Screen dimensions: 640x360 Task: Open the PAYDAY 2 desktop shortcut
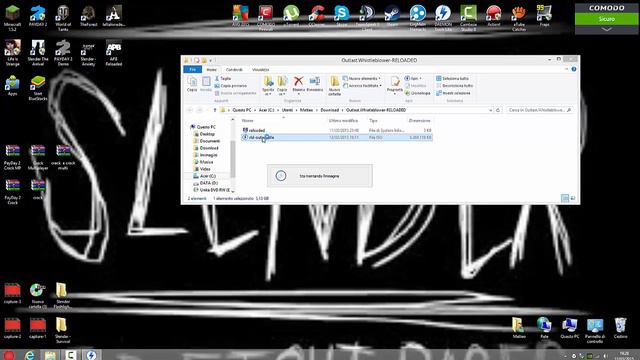pyautogui.click(x=38, y=16)
